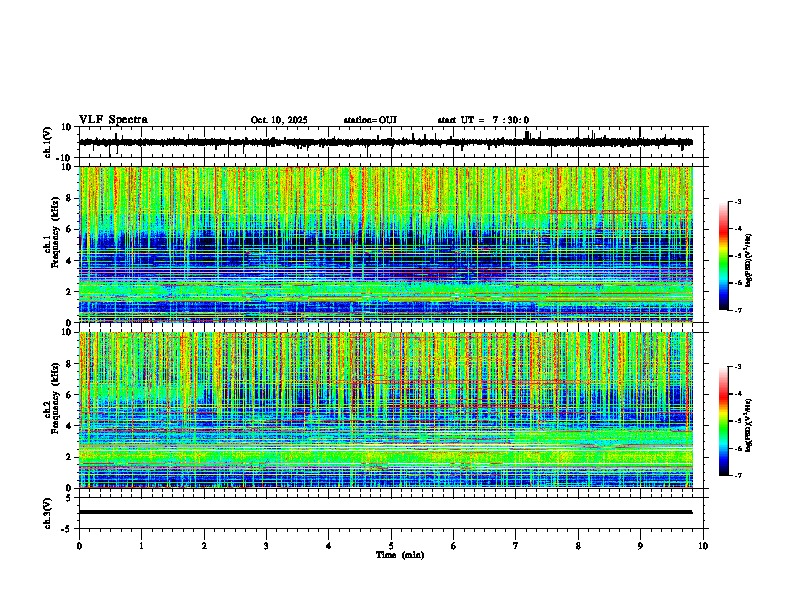The height and width of the screenshot is (612, 792).
Task: Click the "VLF Spectra" title text
Action: tap(113, 120)
